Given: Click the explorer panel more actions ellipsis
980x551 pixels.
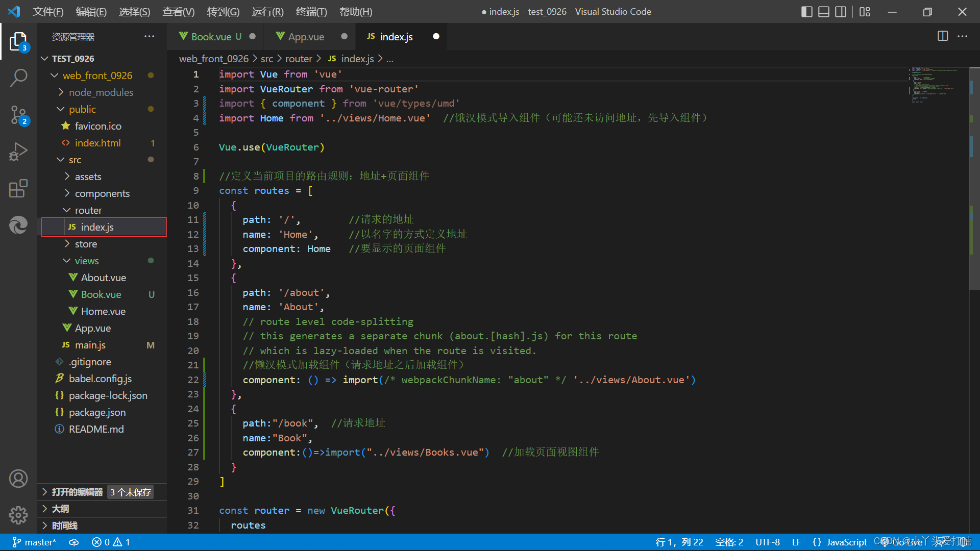Looking at the screenshot, I should 149,36.
